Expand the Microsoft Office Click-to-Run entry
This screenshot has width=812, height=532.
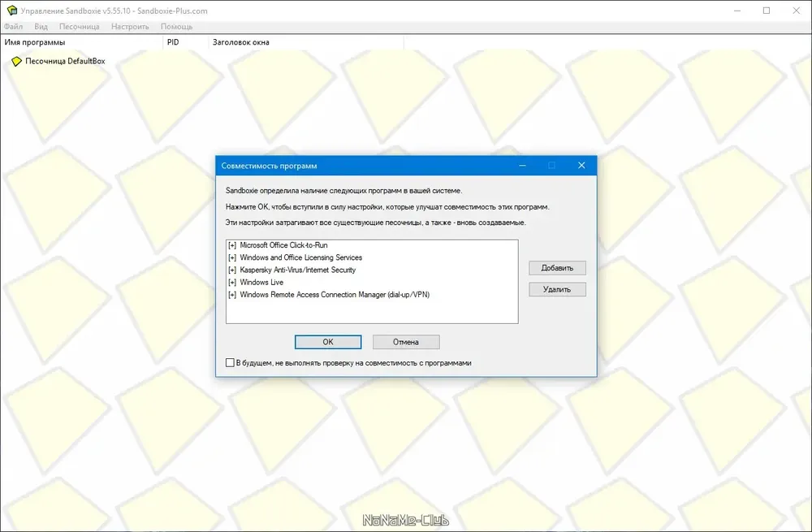tap(232, 245)
